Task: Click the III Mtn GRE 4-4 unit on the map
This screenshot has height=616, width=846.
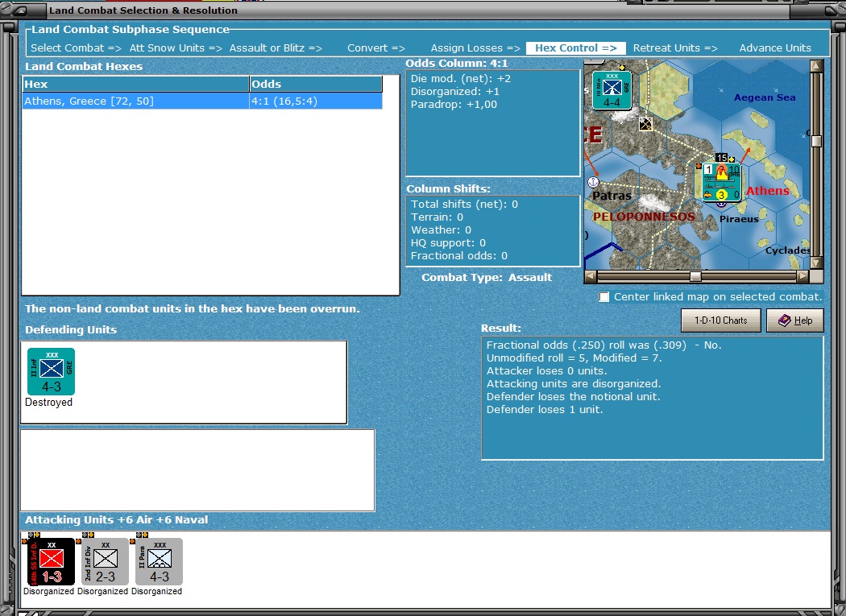Action: (612, 90)
